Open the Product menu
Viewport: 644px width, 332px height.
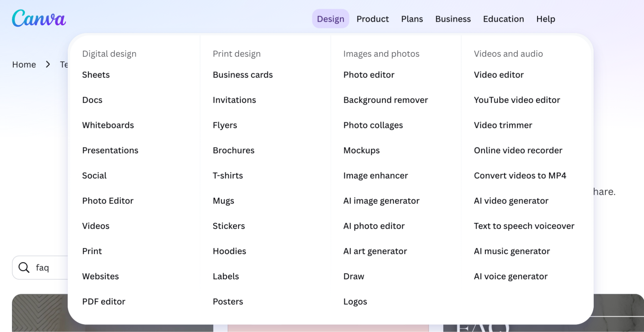(x=373, y=19)
